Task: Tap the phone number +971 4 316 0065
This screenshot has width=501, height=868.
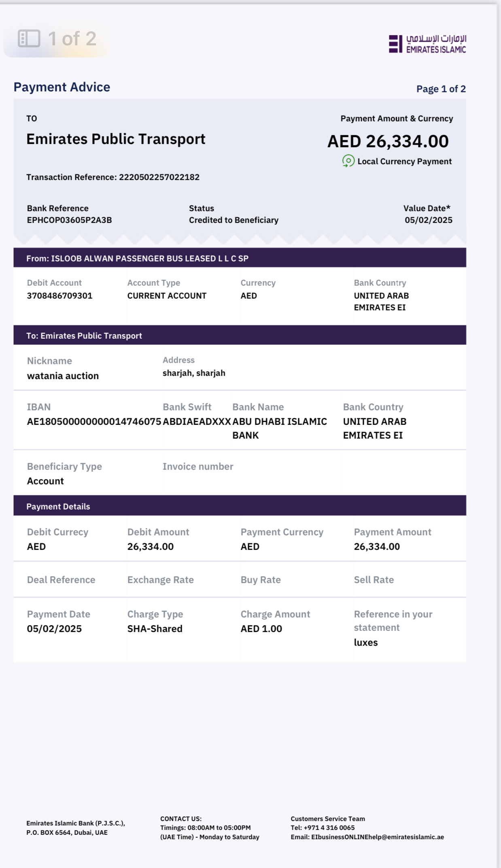Action: (329, 828)
